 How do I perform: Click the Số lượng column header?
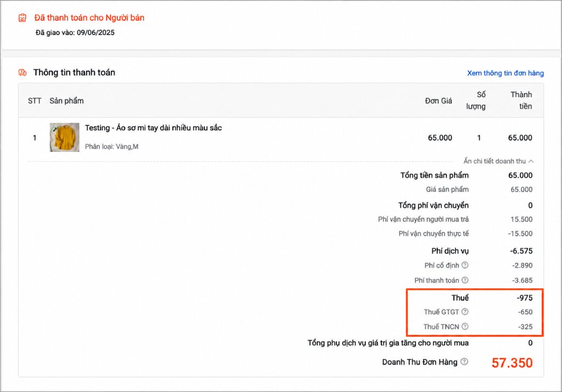476,100
